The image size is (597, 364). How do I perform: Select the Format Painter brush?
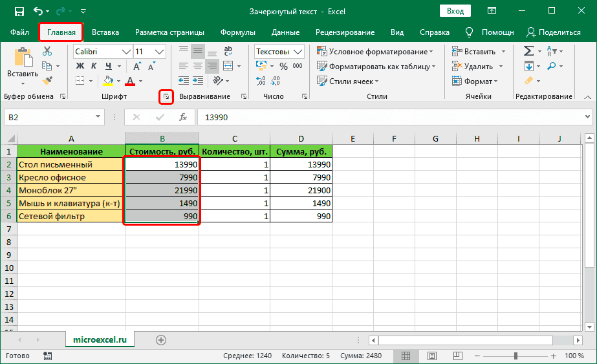coord(47,80)
